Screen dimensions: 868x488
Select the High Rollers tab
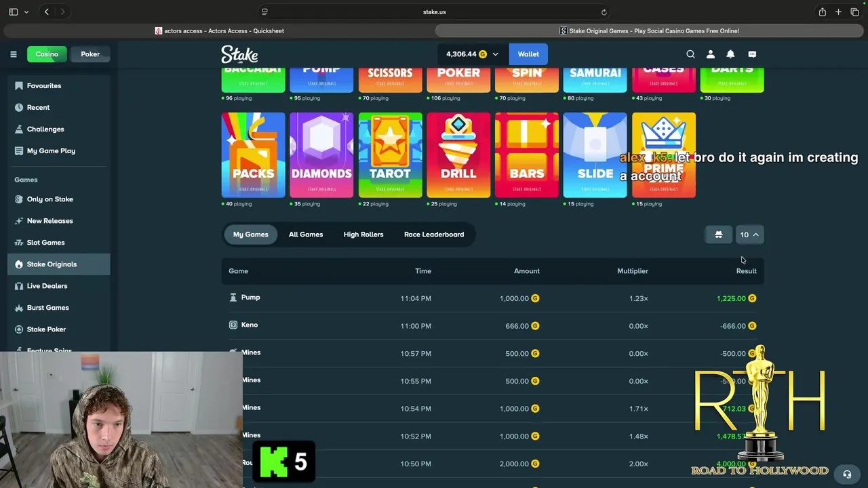[x=363, y=235]
